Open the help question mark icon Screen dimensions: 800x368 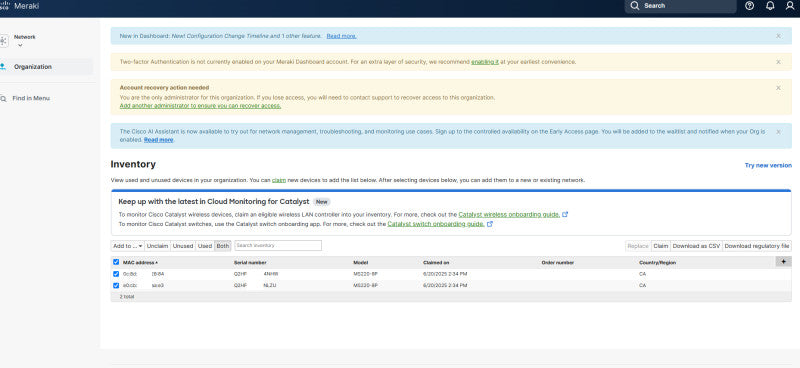749,6
